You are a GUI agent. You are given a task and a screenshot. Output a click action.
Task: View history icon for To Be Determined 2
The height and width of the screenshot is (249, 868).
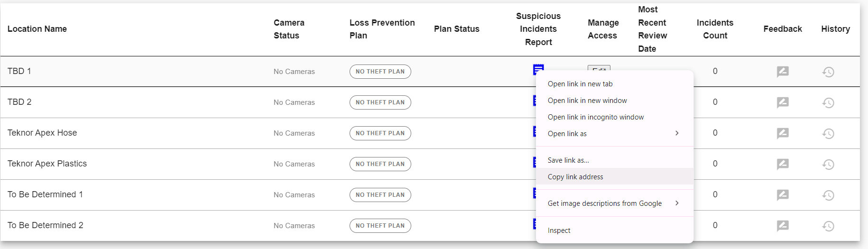[828, 226]
